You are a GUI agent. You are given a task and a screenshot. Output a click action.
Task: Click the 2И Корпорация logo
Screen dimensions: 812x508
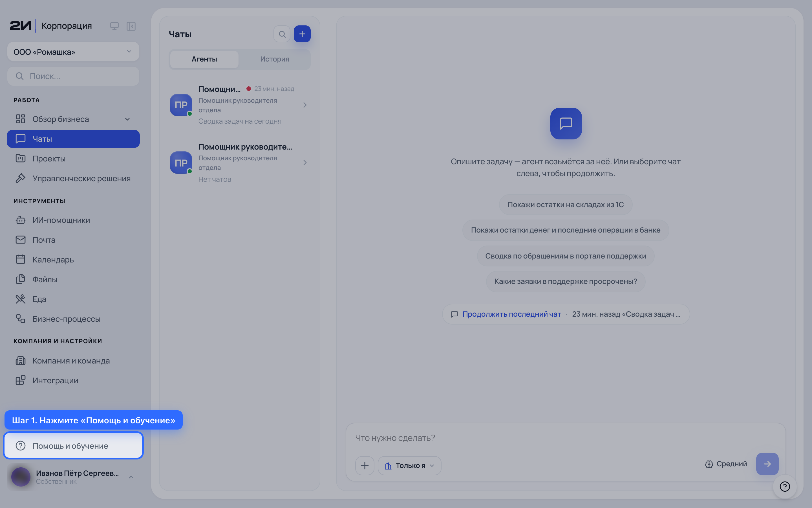coord(51,26)
